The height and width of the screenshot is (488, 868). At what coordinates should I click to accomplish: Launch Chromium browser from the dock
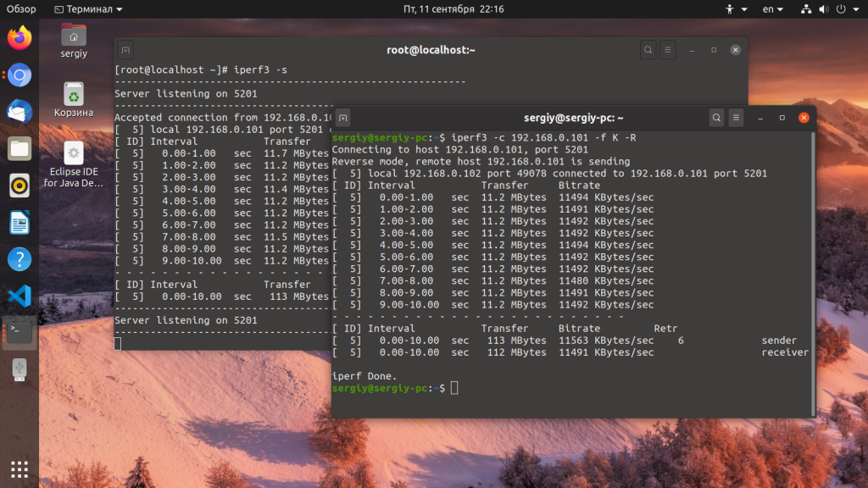pos(19,75)
